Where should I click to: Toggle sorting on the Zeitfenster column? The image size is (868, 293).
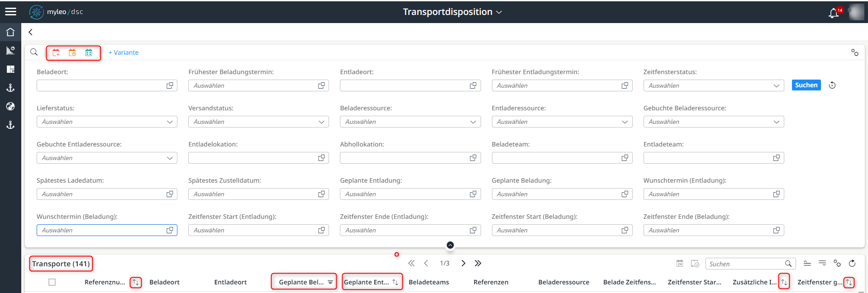pos(849,282)
